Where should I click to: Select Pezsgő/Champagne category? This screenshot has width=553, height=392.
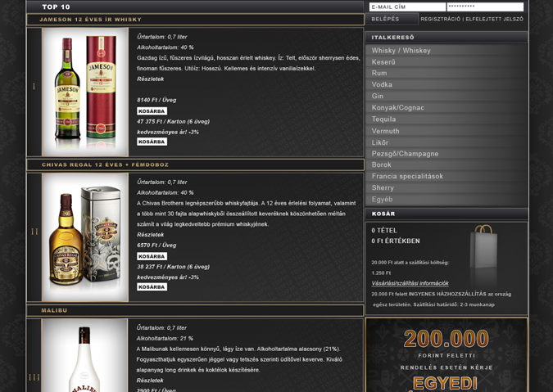(446, 154)
